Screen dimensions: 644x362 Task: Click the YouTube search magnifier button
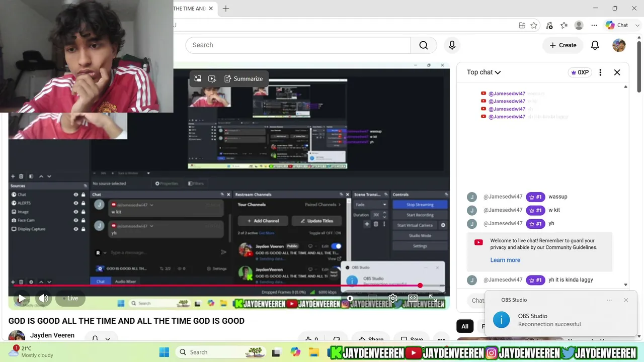[x=424, y=45]
